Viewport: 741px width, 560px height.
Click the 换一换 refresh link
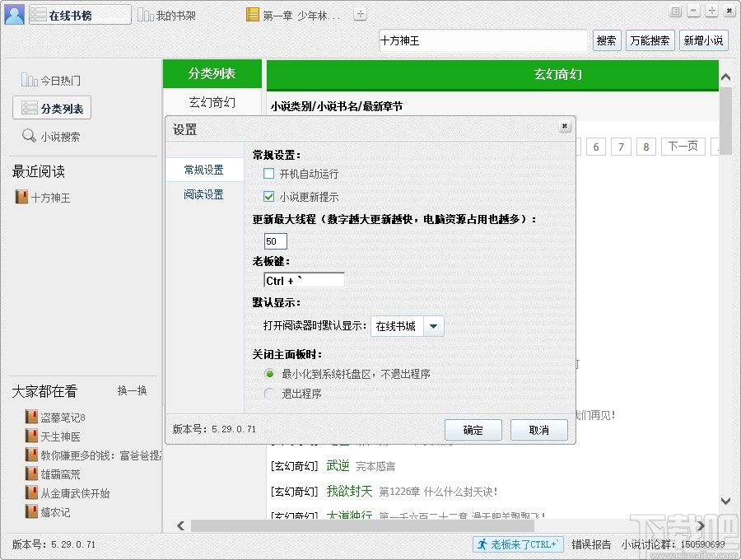132,391
